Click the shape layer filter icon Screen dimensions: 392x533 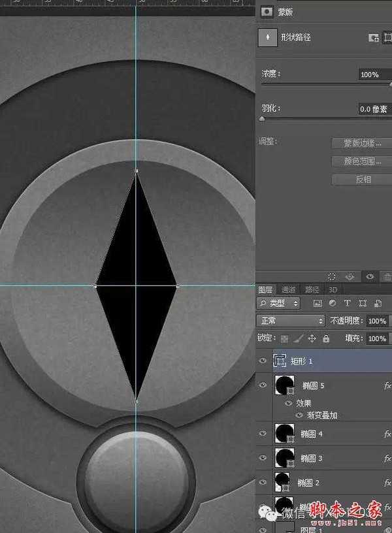(362, 304)
